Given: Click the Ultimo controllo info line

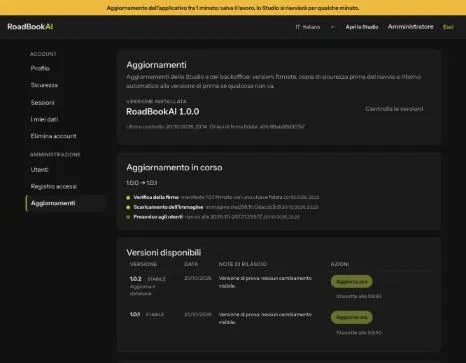Looking at the screenshot, I should (x=215, y=127).
